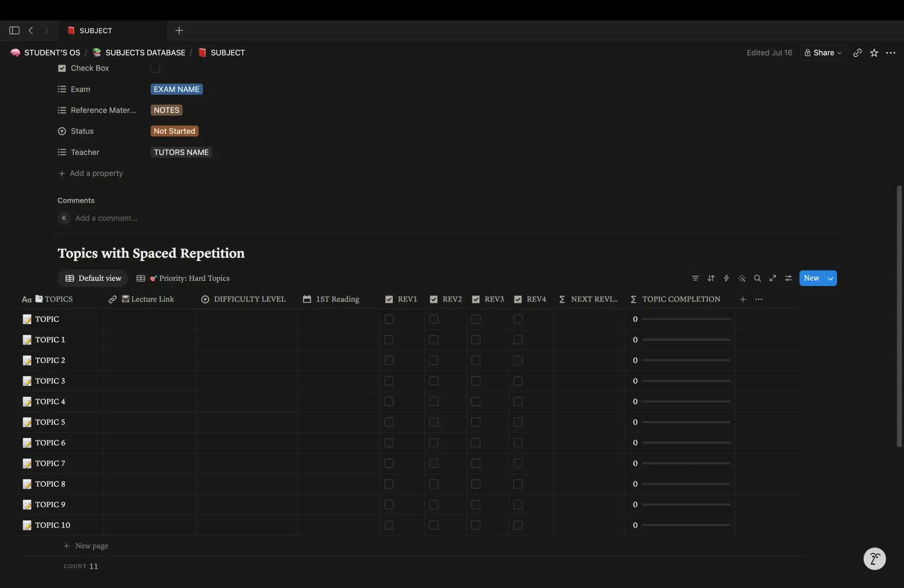The width and height of the screenshot is (904, 588).
Task: Click the COUNT 11 footer calculation
Action: 81,566
